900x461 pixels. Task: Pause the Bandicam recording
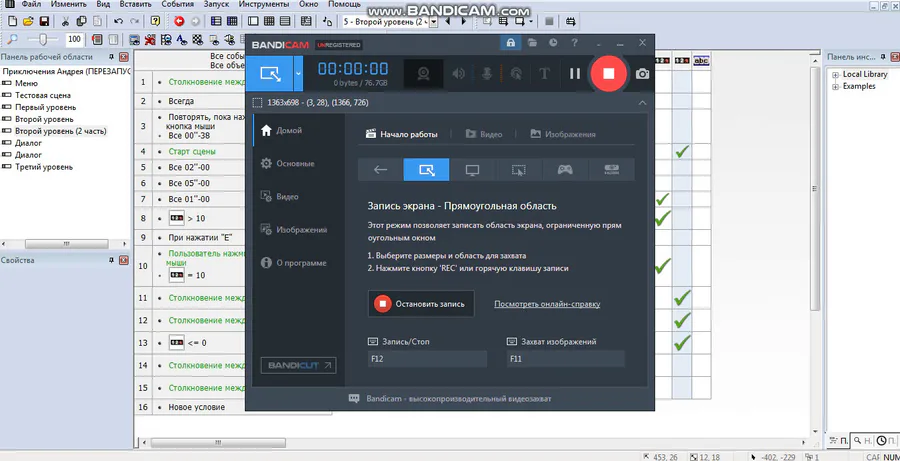[575, 73]
